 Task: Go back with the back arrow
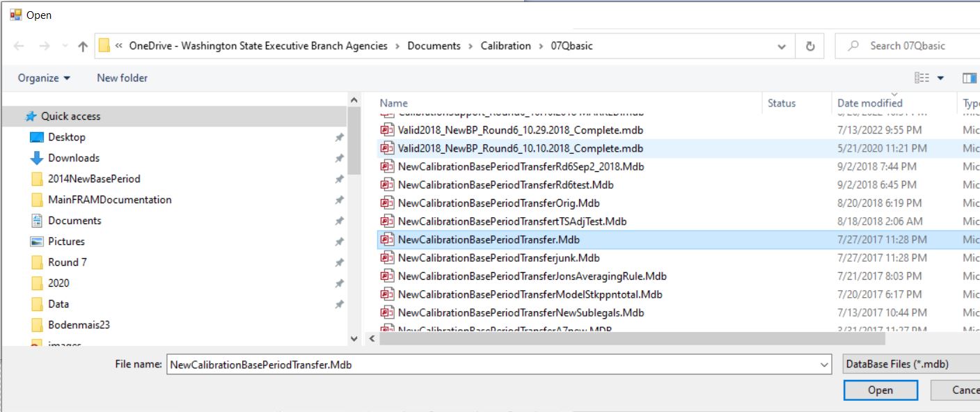19,46
